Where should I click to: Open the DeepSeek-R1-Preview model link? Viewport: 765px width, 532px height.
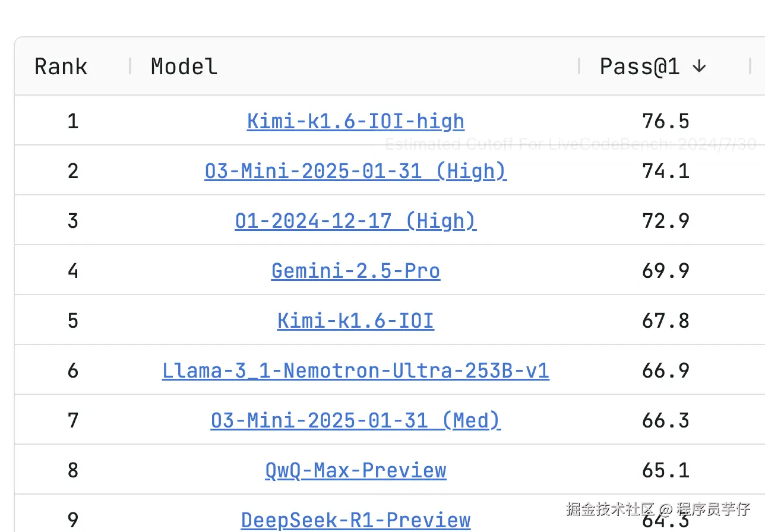(356, 520)
